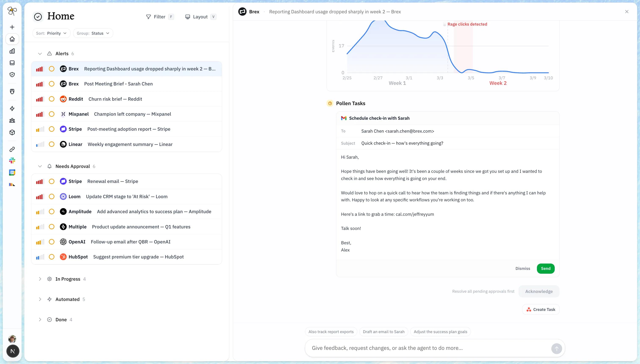
Task: Click the lightning bolt sidebar icon
Action: pyautogui.click(x=12, y=108)
